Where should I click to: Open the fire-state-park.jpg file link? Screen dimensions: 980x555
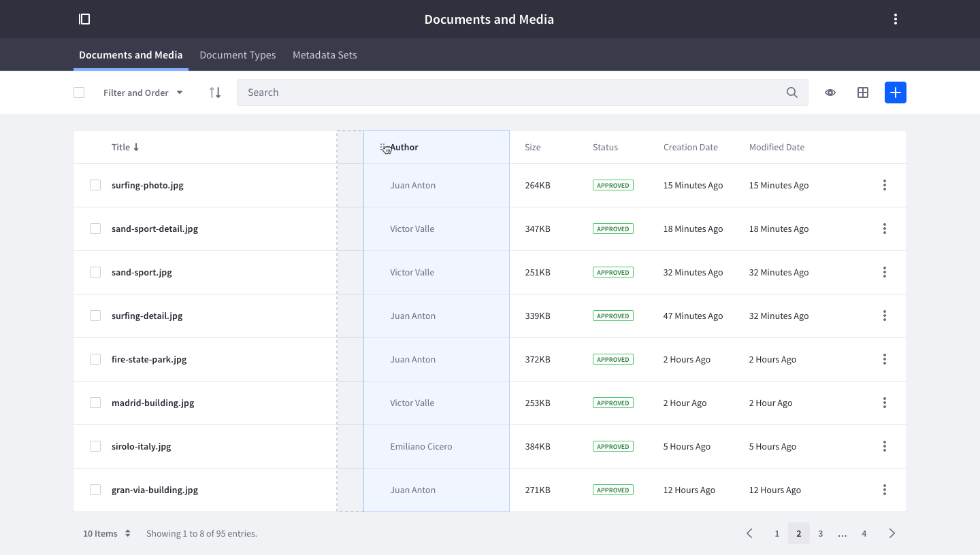click(149, 359)
